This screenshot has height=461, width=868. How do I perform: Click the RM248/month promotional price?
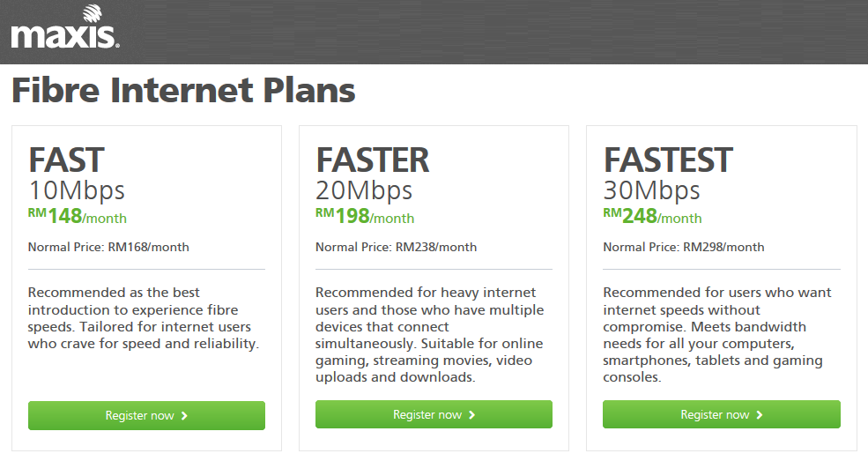pos(652,216)
